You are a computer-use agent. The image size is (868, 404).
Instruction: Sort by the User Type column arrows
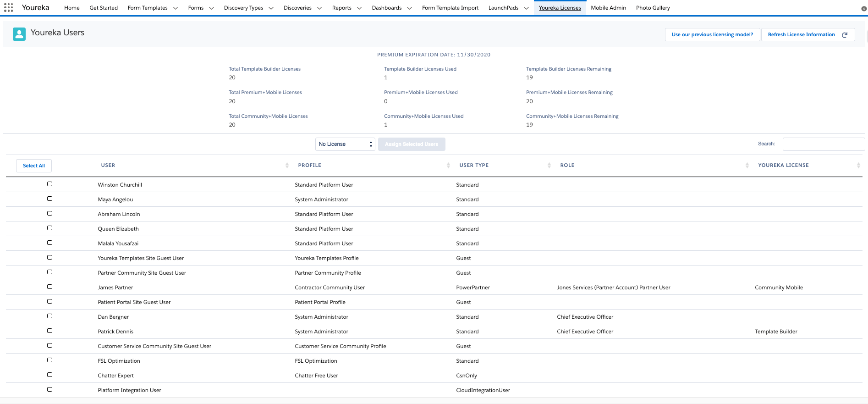[x=549, y=166]
